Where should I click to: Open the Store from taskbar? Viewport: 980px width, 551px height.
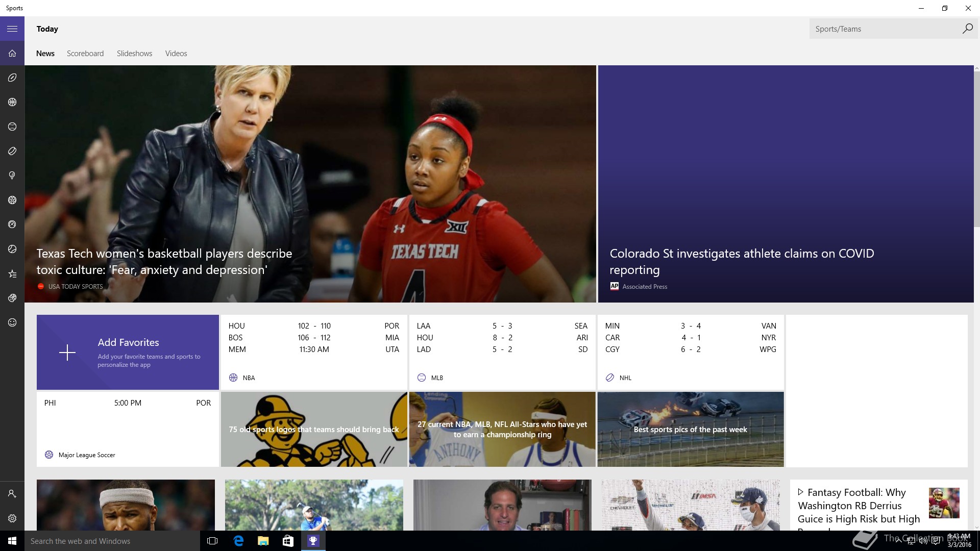pos(288,541)
